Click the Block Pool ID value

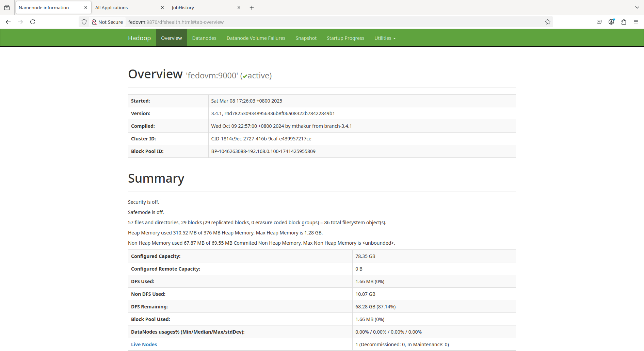pyautogui.click(x=263, y=151)
